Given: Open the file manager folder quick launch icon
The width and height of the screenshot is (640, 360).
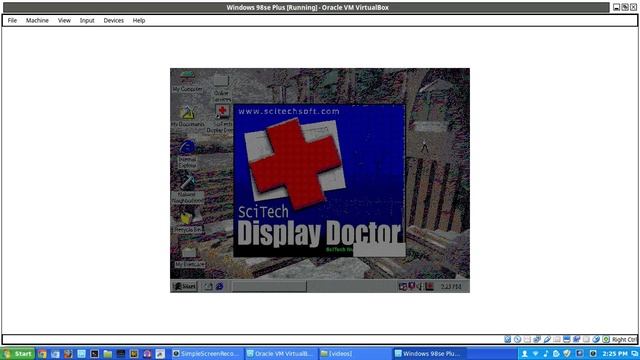Looking at the screenshot, I should tap(108, 354).
